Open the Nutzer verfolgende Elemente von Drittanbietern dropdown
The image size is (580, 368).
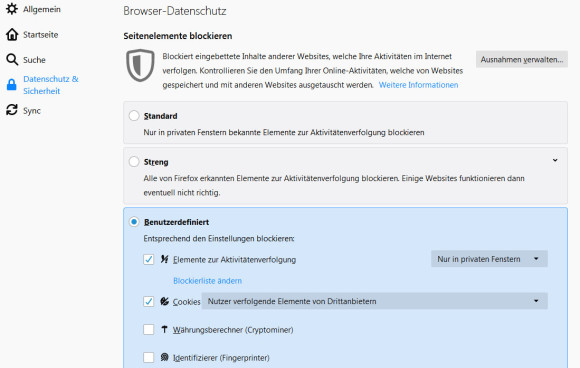tap(374, 301)
